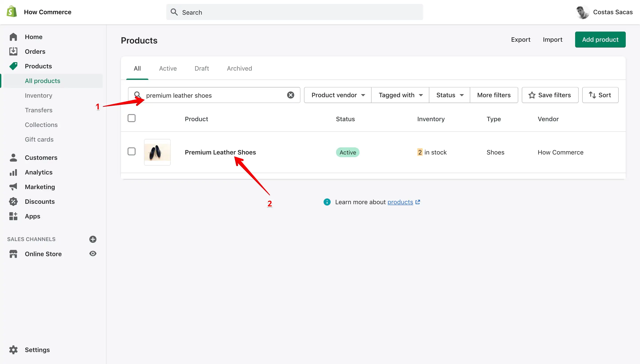Click the '2 in stock' inventory cell
This screenshot has width=640, height=364.
(432, 152)
